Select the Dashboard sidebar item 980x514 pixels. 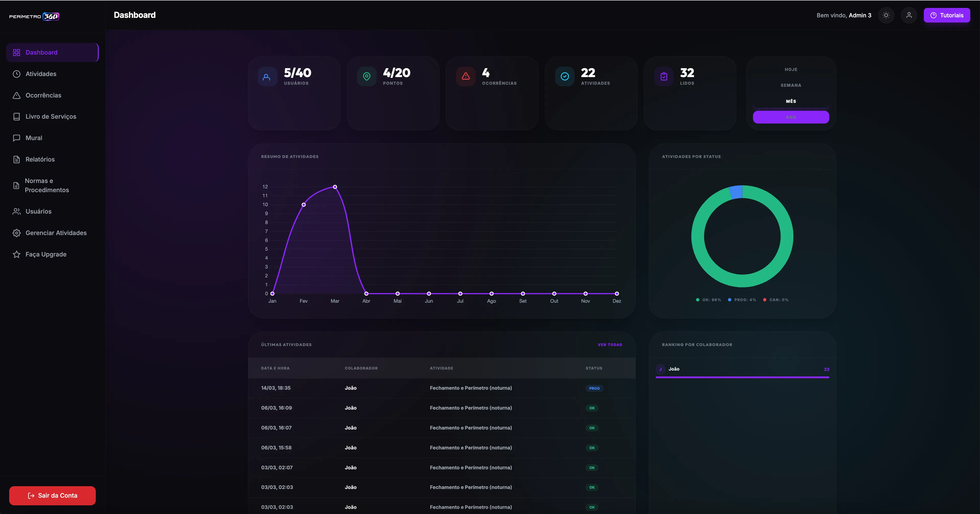(53, 53)
